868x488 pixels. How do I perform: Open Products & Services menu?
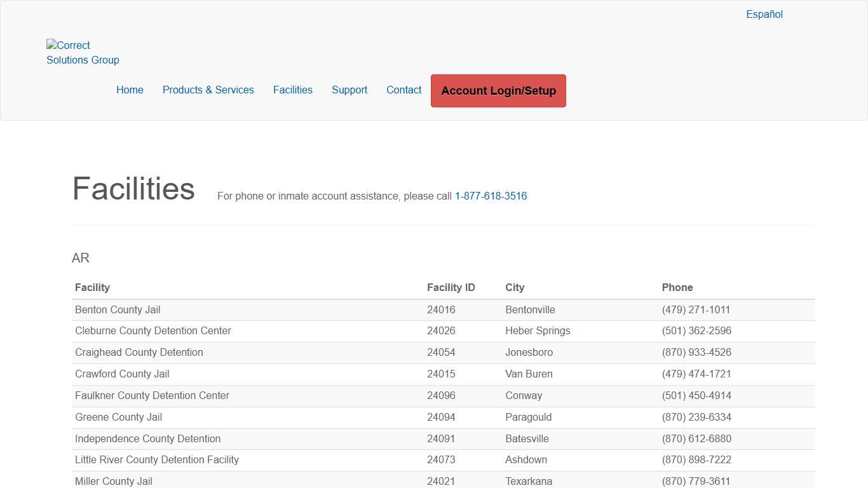click(x=208, y=90)
